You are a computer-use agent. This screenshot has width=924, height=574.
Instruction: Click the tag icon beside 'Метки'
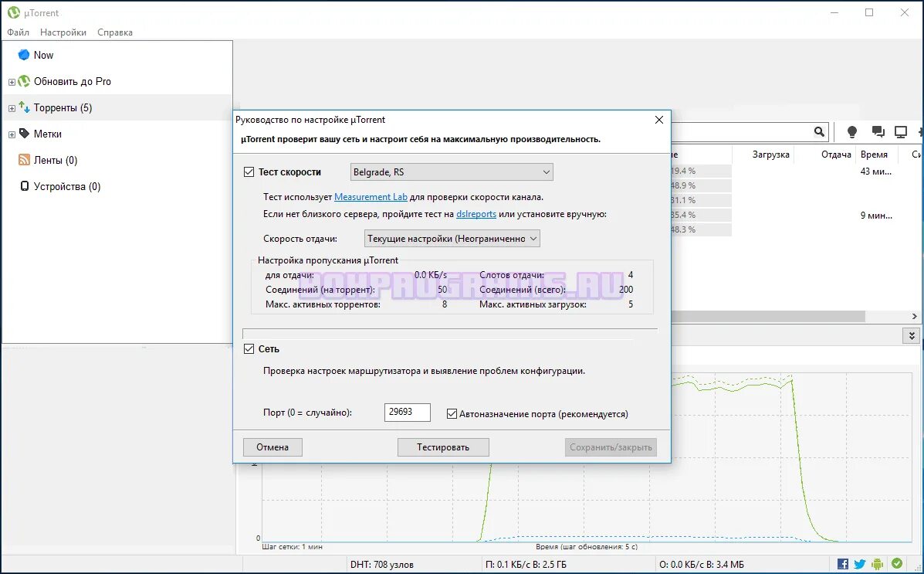point(24,134)
